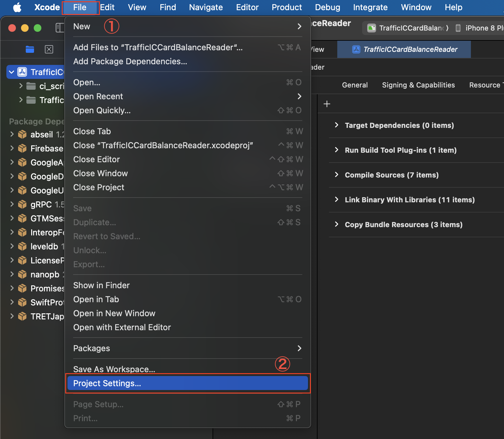Click the leveldb package icon
The image size is (504, 439).
point(22,247)
